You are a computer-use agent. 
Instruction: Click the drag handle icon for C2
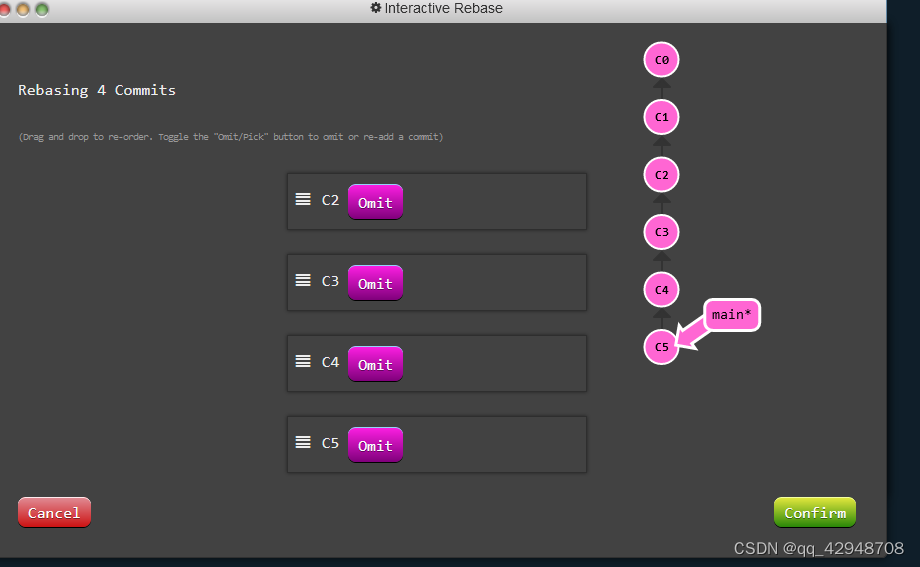303,200
